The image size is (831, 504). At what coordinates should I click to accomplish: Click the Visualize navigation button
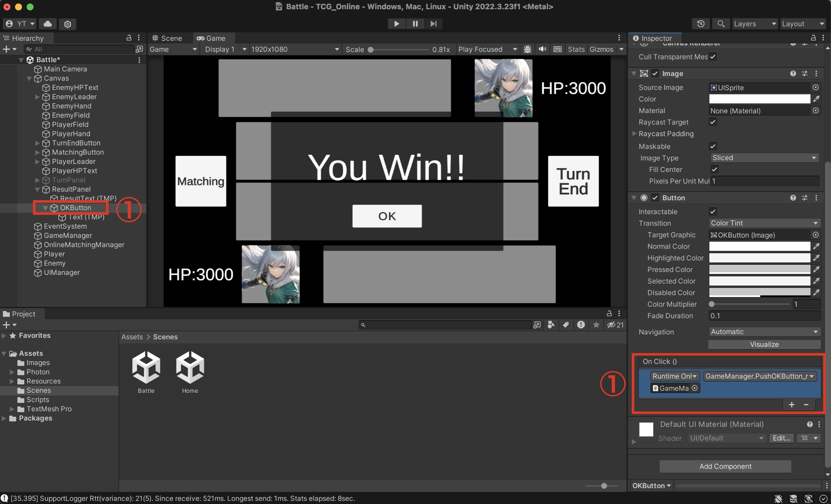pyautogui.click(x=764, y=344)
